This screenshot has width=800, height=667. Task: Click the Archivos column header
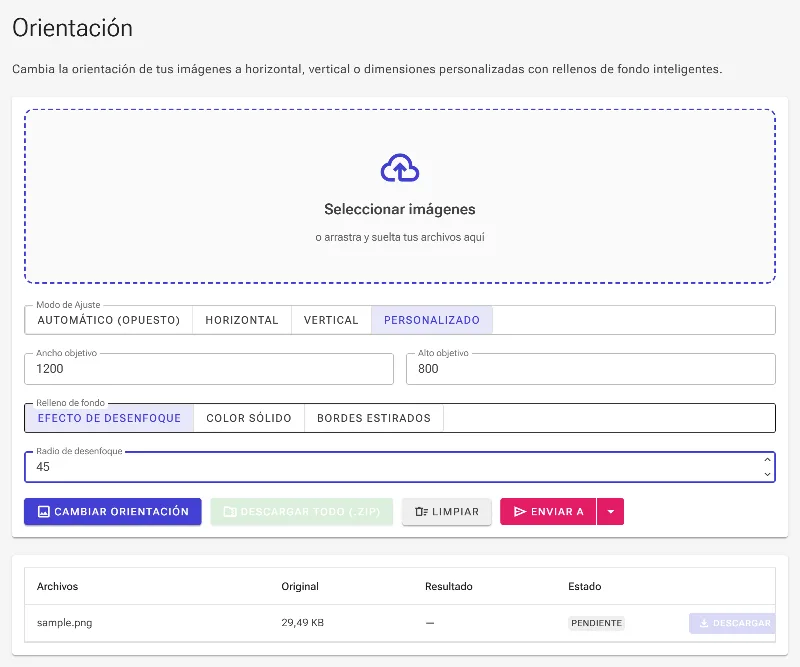(x=57, y=586)
